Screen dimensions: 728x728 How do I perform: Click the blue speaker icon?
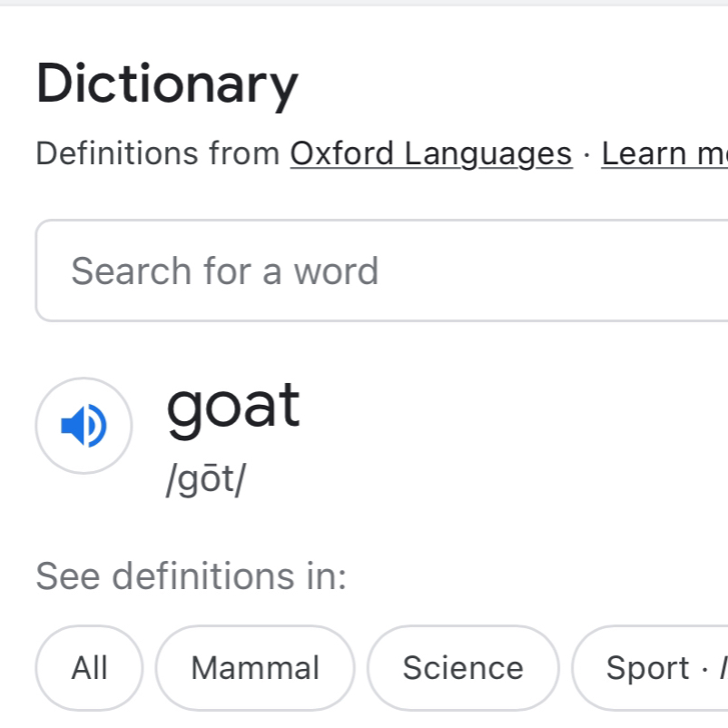[x=84, y=426]
